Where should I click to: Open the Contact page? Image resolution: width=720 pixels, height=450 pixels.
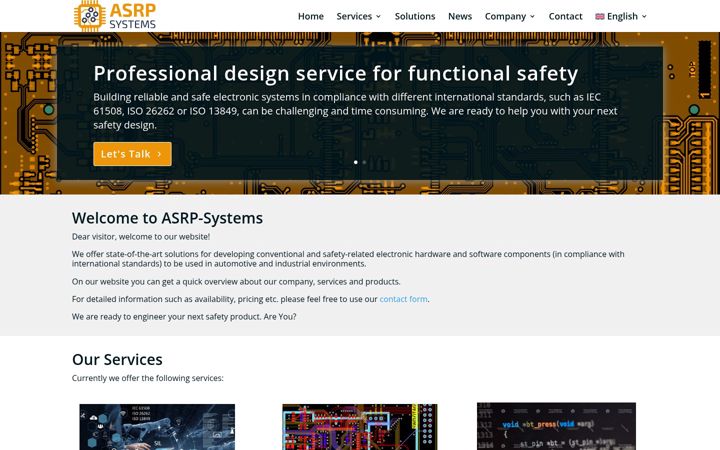[565, 17]
